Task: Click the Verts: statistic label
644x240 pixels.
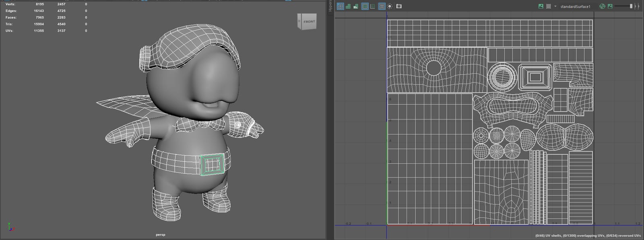Action: click(x=10, y=4)
